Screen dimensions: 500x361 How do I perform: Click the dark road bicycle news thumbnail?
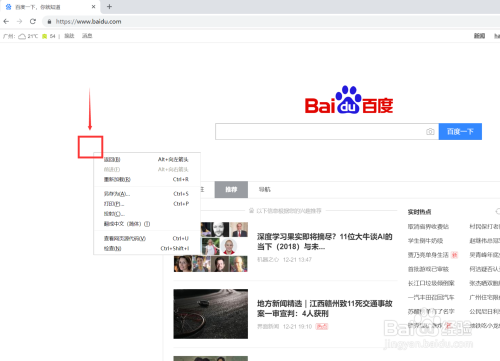click(211, 314)
